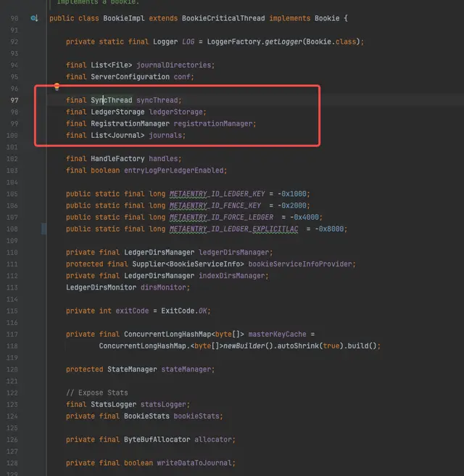
Task: Click the subclass gutter icon beside BookieImpl
Action: 34,17
